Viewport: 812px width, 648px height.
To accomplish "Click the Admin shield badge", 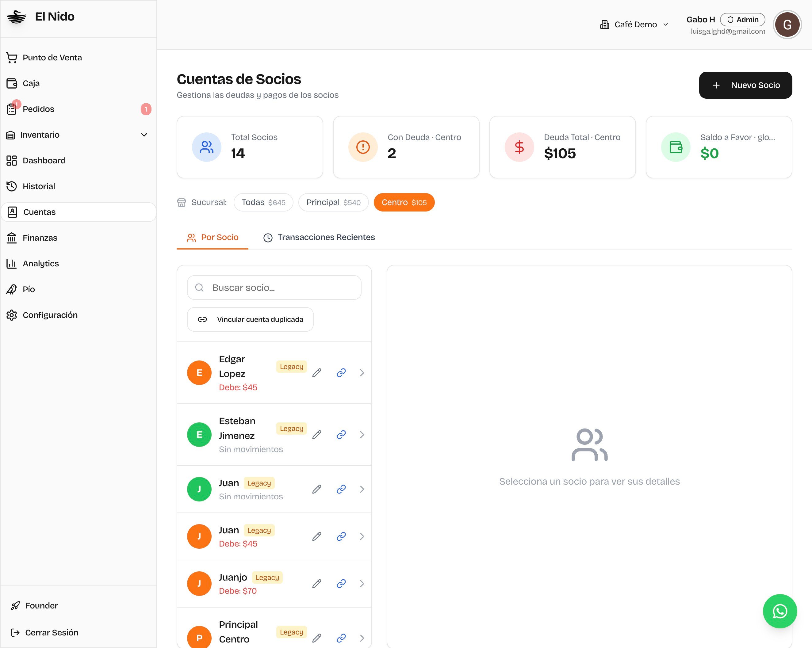I will point(742,20).
